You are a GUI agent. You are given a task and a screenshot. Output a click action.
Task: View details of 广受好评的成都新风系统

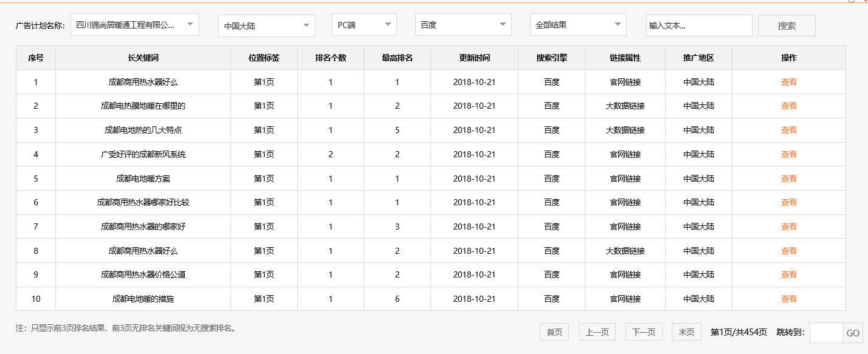788,154
